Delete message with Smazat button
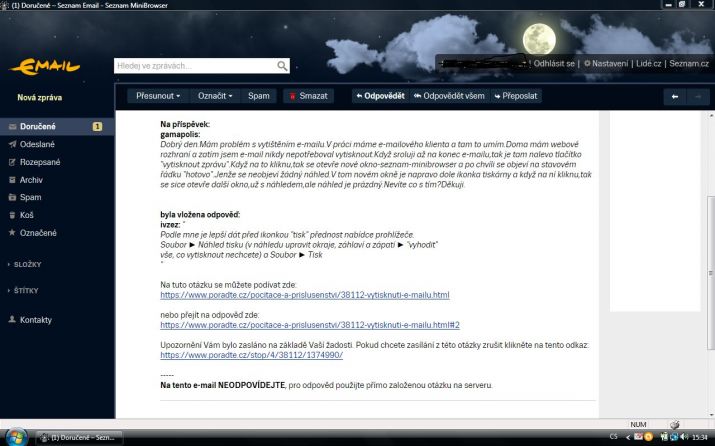 pyautogui.click(x=309, y=96)
